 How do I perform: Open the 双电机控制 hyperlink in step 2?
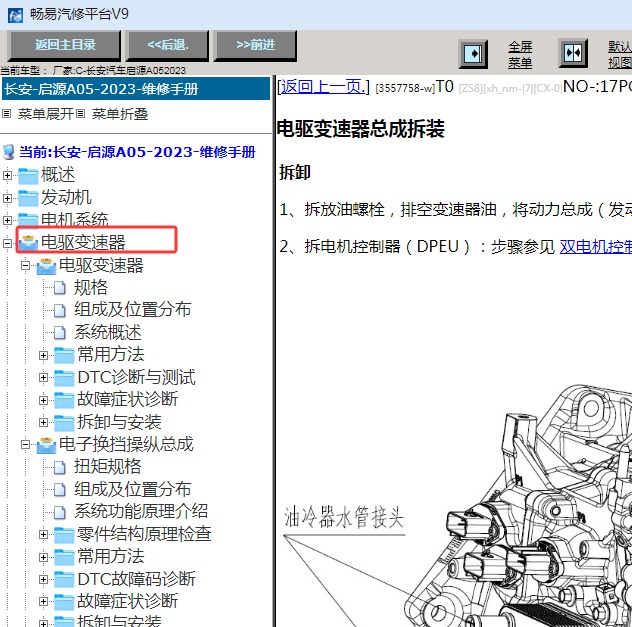tap(595, 247)
